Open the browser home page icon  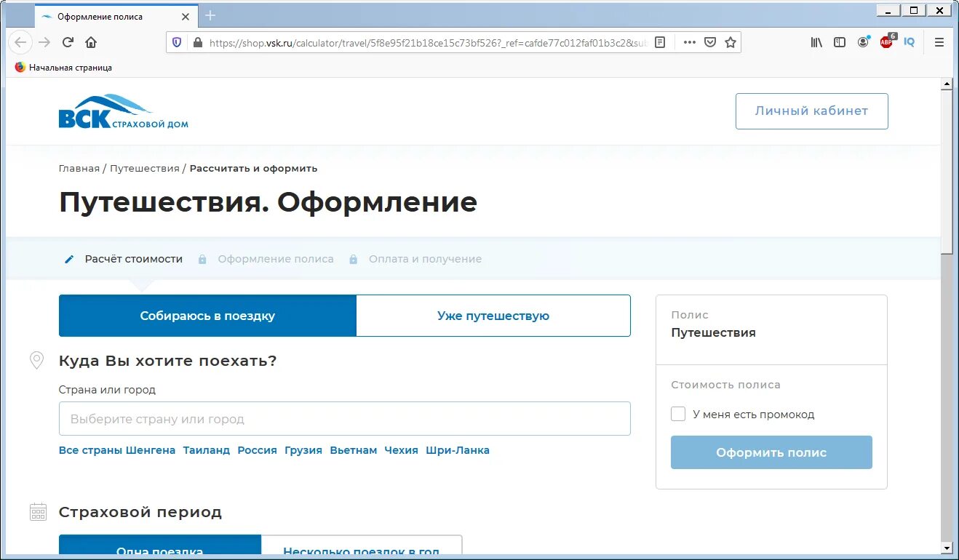pyautogui.click(x=91, y=42)
